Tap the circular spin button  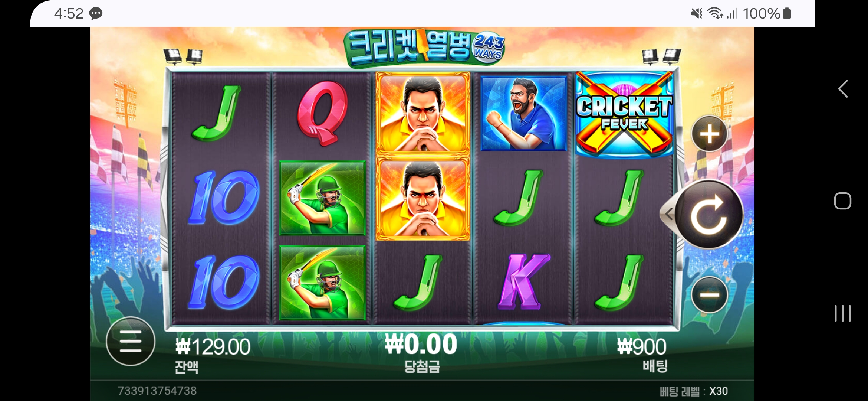click(709, 214)
